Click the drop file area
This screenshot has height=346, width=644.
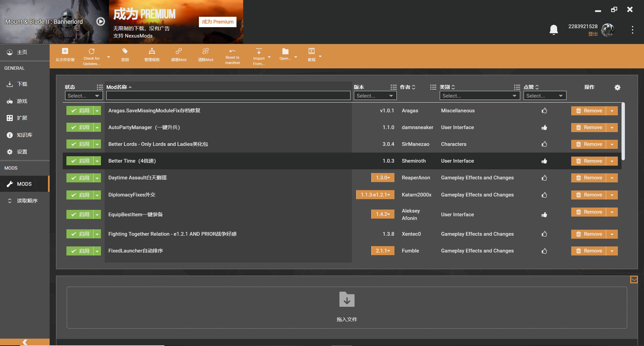pyautogui.click(x=347, y=307)
